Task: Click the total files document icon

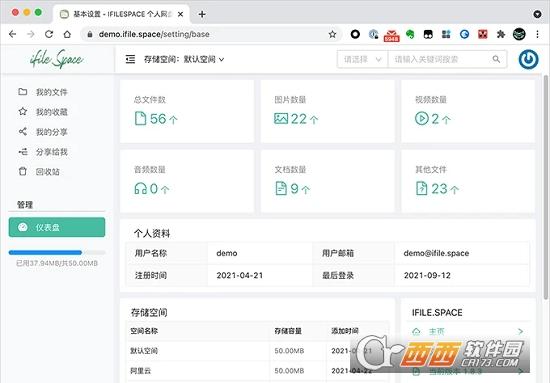Action: point(140,119)
